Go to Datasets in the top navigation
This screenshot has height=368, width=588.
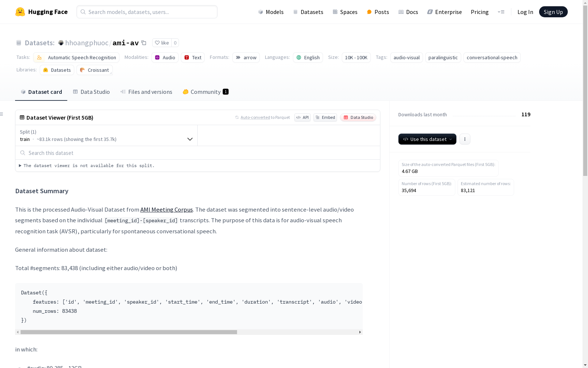(x=308, y=12)
